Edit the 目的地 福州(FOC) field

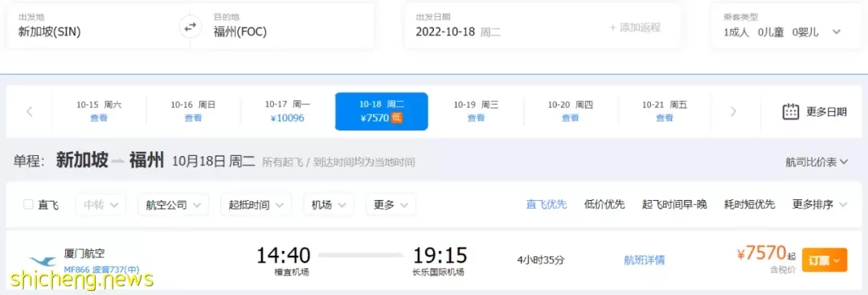[x=288, y=27]
